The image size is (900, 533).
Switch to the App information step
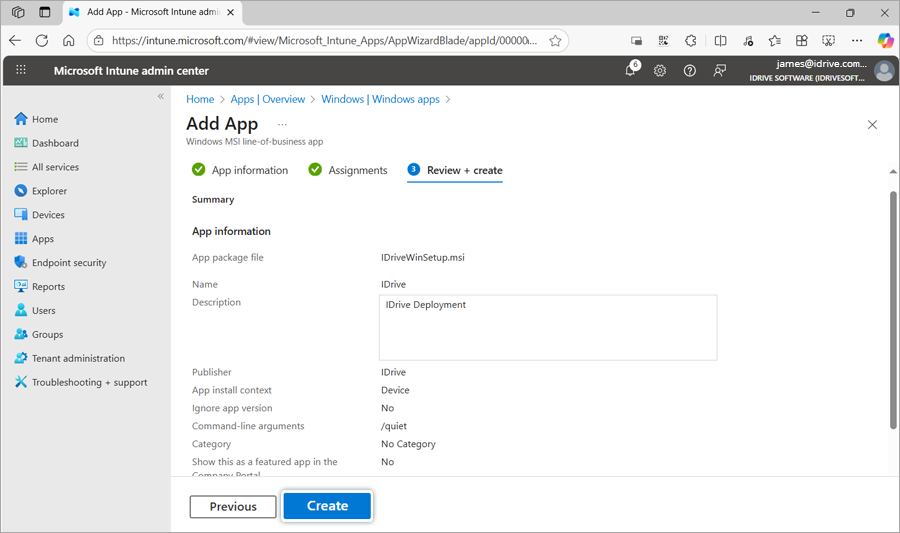point(249,170)
